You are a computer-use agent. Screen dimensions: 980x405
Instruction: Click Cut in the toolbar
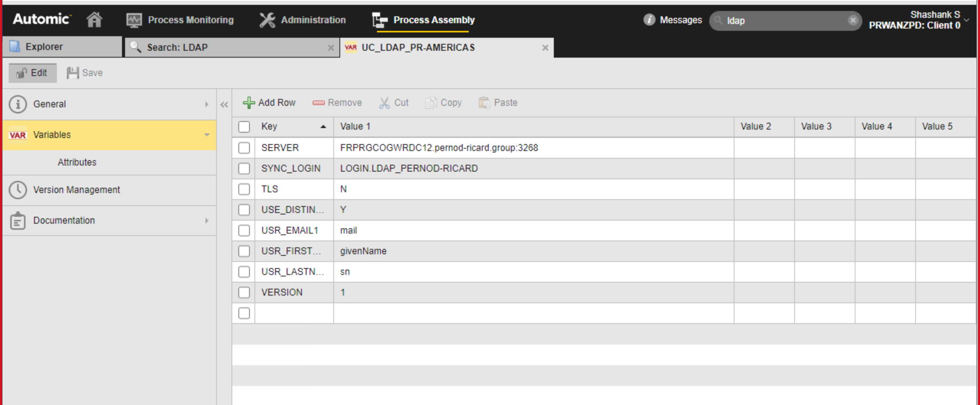point(394,103)
